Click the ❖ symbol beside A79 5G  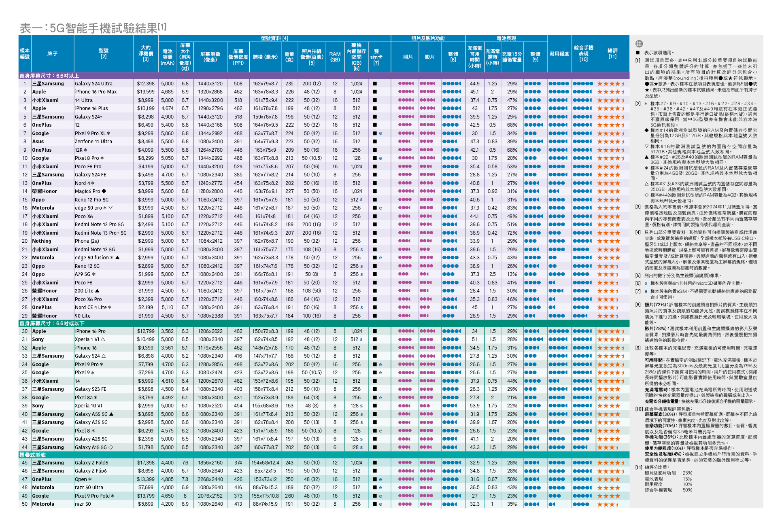tap(94, 274)
